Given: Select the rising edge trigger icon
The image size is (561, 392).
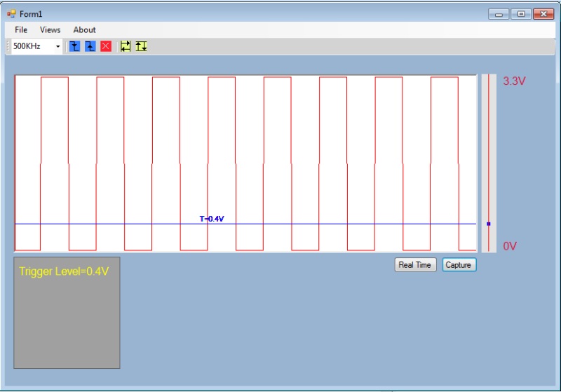Looking at the screenshot, I should click(90, 46).
